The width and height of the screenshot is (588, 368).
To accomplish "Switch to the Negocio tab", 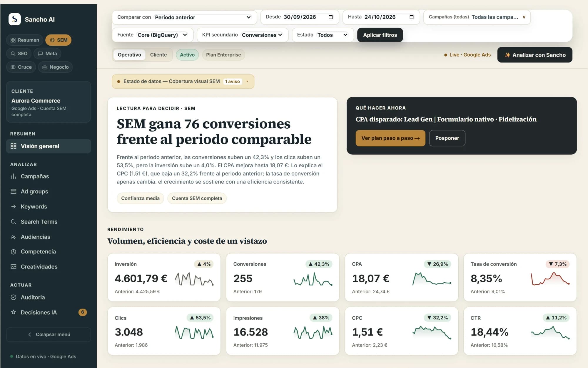I will [x=55, y=67].
